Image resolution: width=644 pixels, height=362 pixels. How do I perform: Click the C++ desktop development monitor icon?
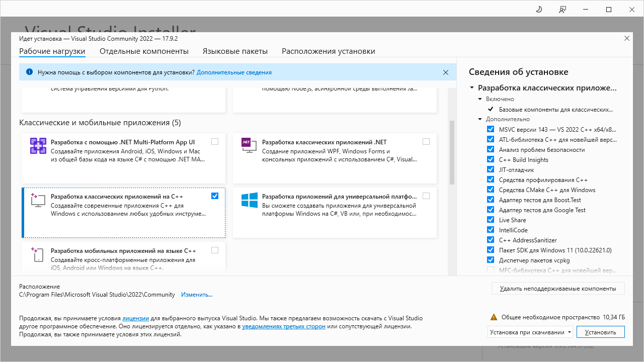[x=38, y=200]
